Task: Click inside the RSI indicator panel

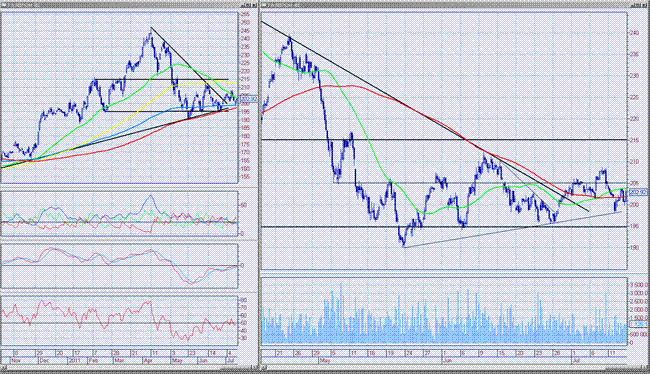Action: 119,321
